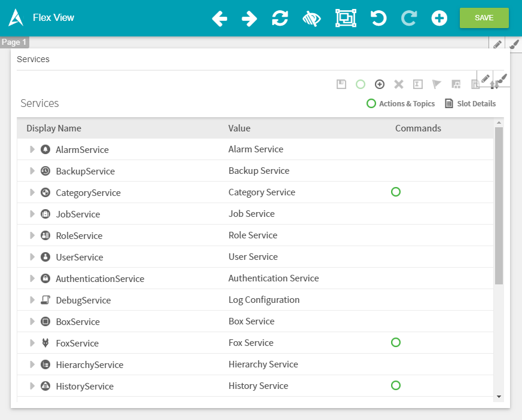Toggle the Actions & Topics option
522x420 pixels.
pos(401,103)
